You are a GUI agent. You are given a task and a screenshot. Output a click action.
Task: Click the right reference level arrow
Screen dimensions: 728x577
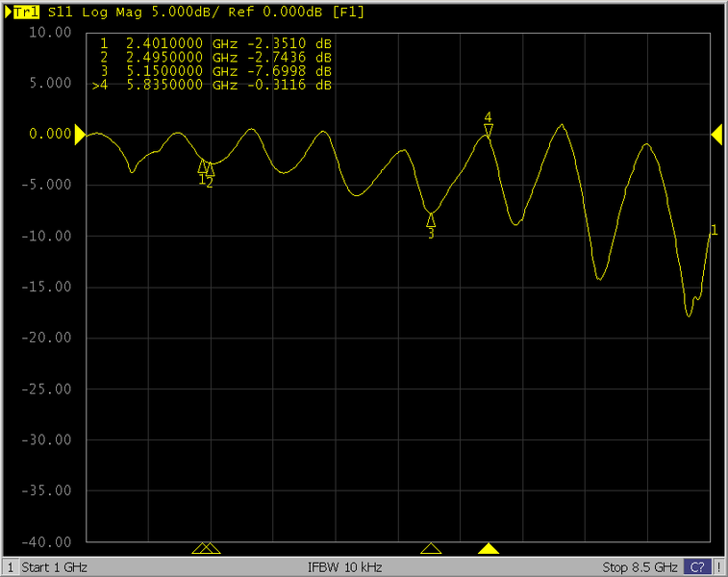click(x=716, y=136)
